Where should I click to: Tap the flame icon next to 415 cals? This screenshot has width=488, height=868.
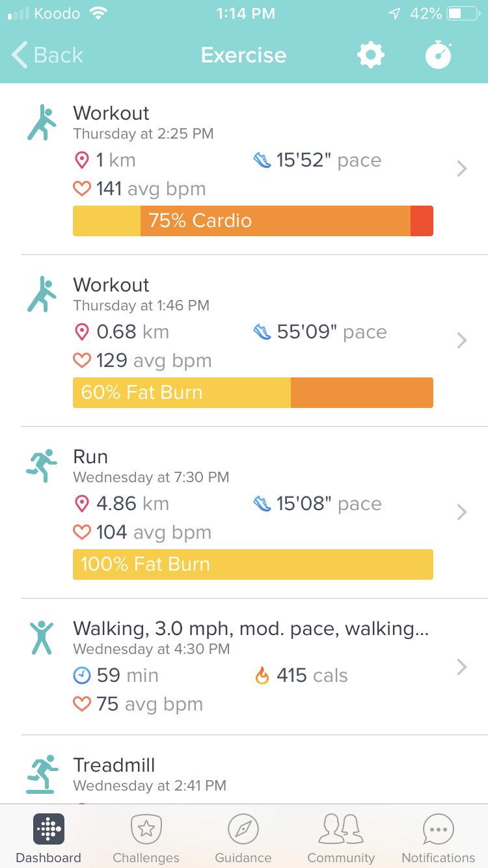263,675
